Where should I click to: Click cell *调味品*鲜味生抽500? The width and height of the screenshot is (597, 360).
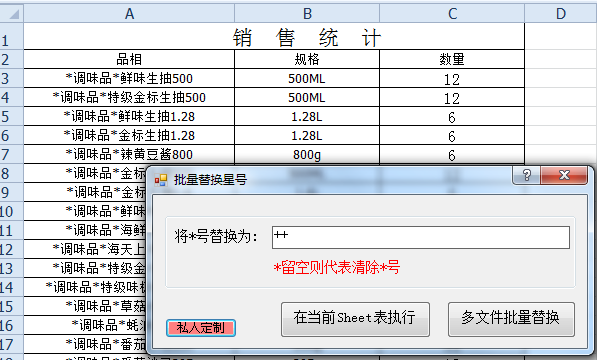click(129, 78)
